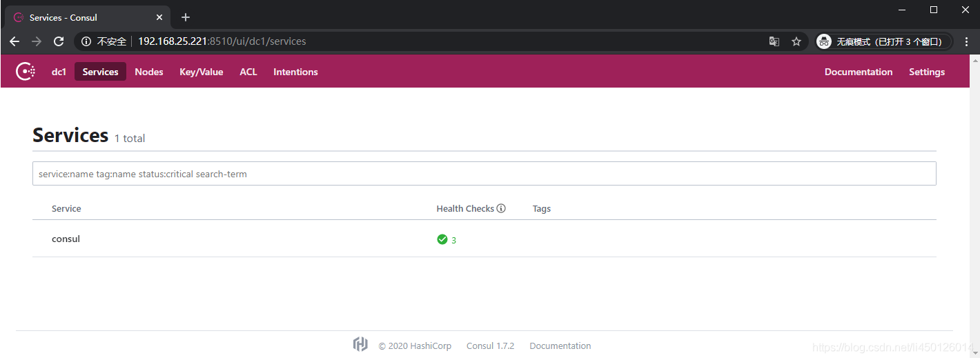Open Documentation in top navigation
980x360 pixels.
click(859, 72)
